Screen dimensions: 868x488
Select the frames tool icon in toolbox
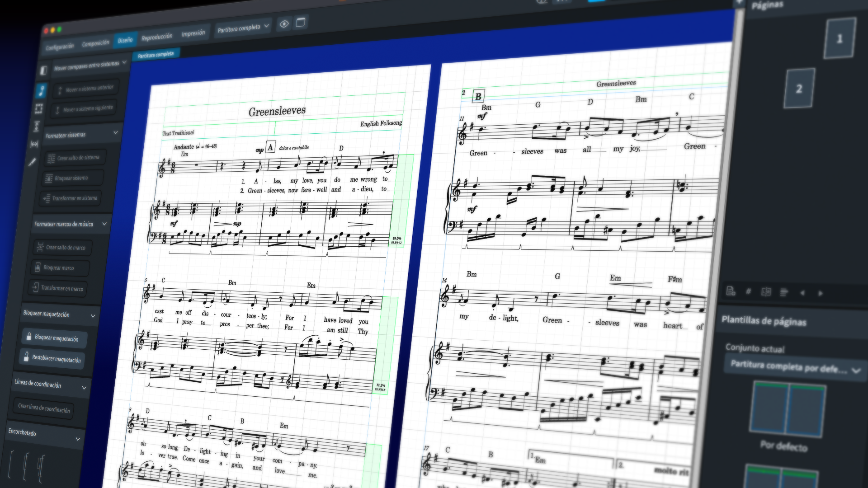(39, 108)
